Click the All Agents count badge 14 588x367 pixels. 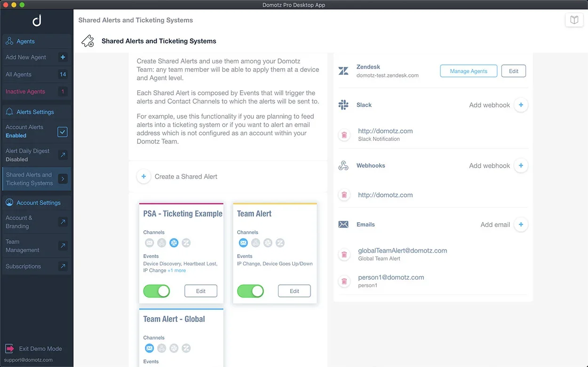63,74
